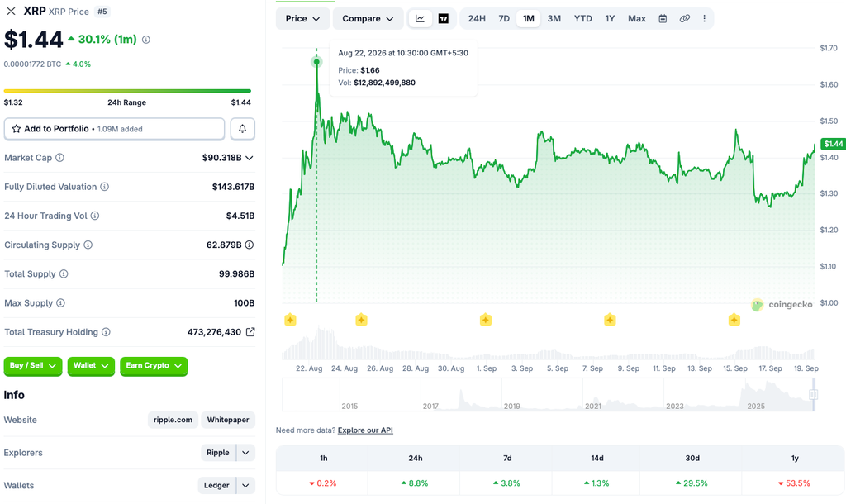Select the 3M time range
Screen dimensions: 846x504
[x=554, y=18]
